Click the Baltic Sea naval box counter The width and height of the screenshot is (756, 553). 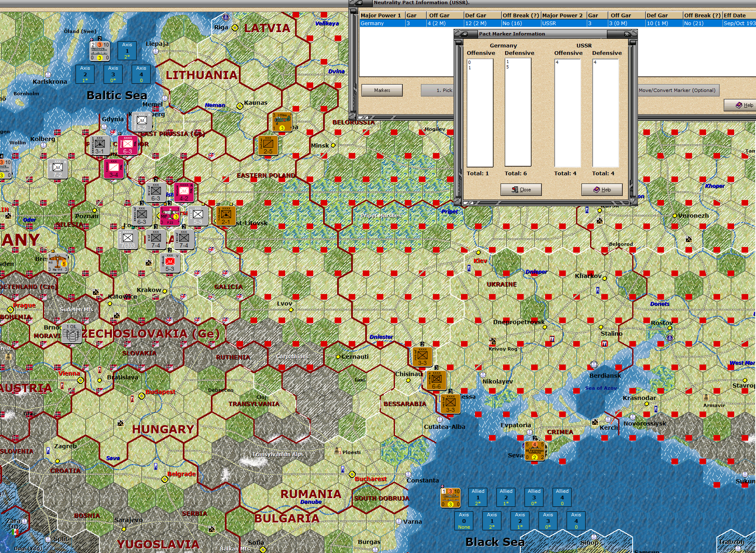pyautogui.click(x=99, y=51)
